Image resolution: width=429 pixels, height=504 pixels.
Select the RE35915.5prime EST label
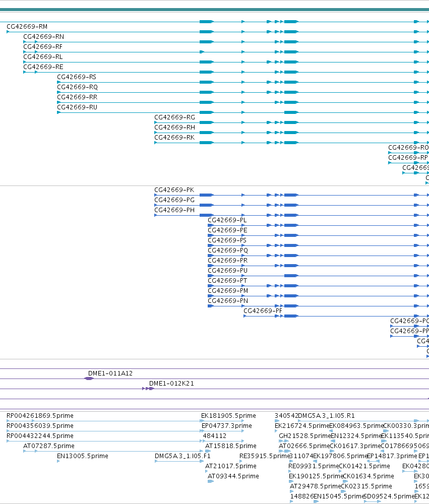pyautogui.click(x=265, y=456)
